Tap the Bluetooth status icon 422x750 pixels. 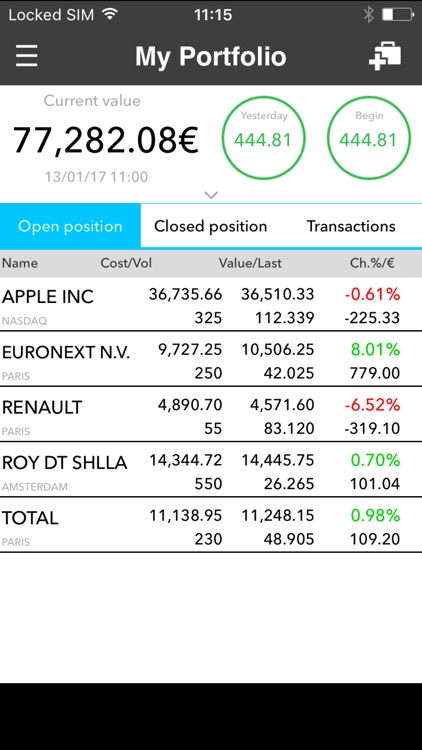tap(368, 15)
